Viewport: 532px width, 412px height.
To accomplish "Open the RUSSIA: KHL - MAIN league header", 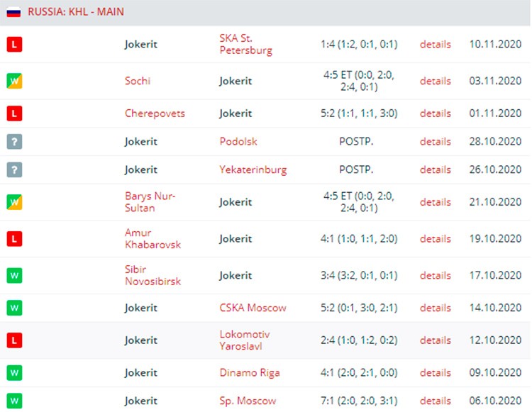I will point(76,12).
